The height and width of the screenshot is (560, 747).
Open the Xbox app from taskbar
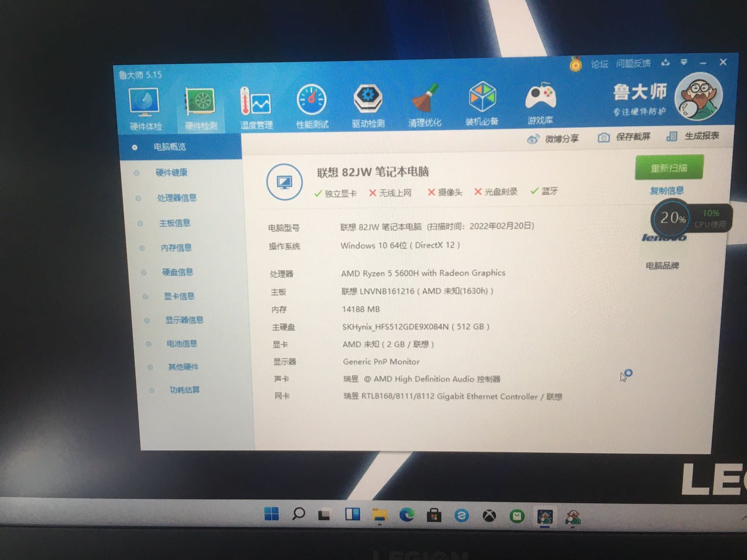tap(489, 516)
